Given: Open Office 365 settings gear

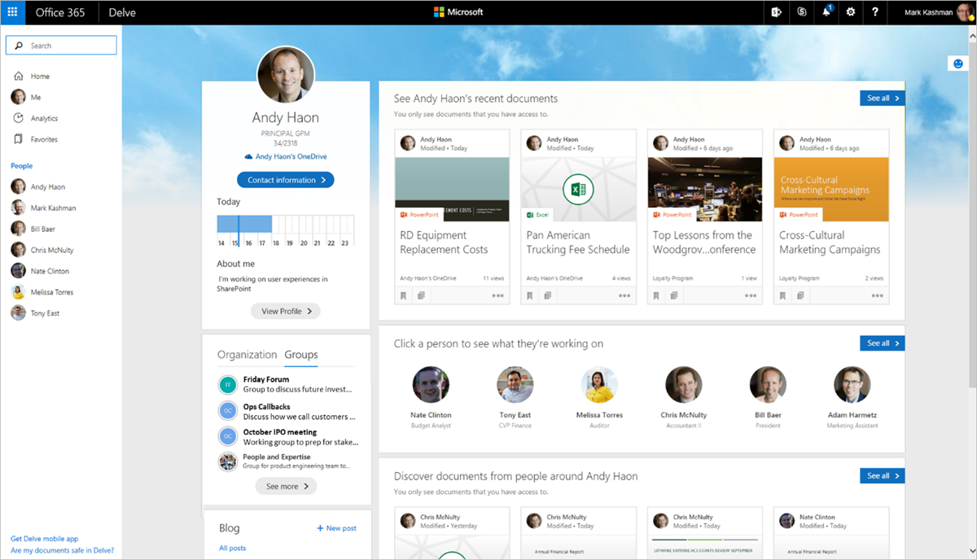Looking at the screenshot, I should point(850,12).
